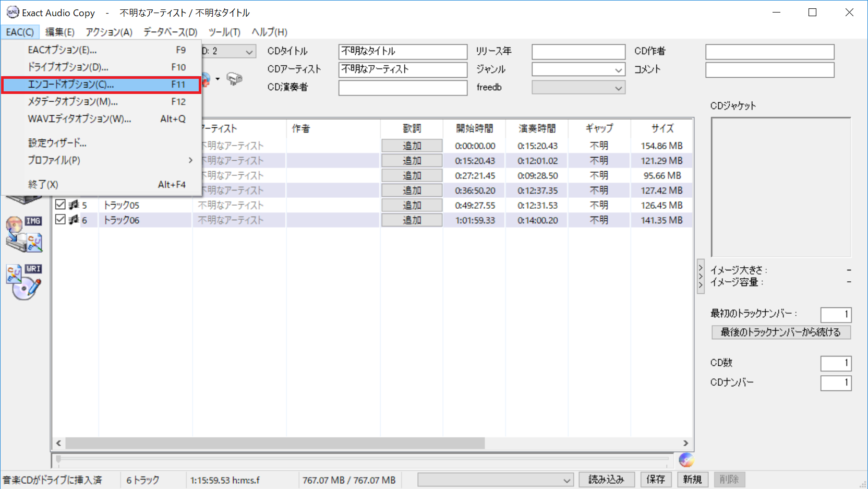Click the left arrow of horizontal scrollbar
868x489 pixels.
pos(58,443)
